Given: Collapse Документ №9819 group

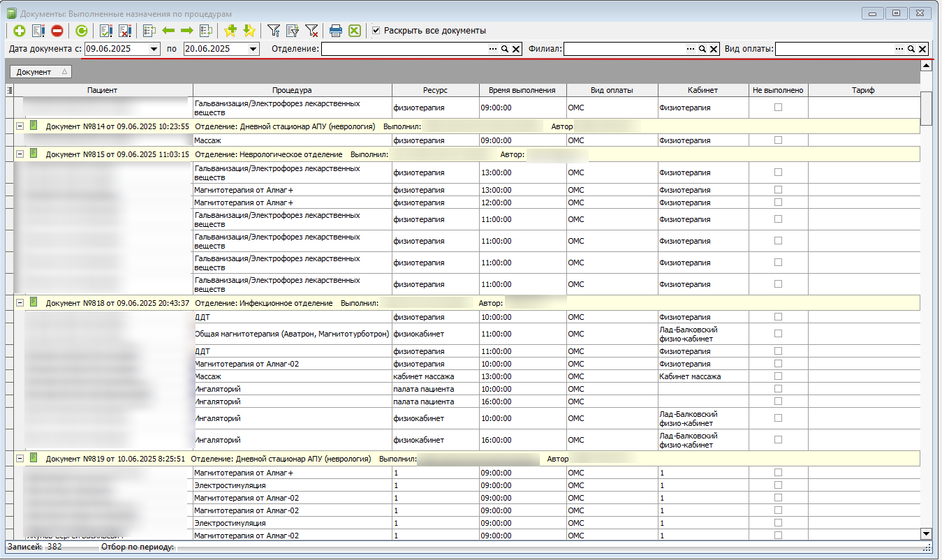Looking at the screenshot, I should click(x=20, y=459).
